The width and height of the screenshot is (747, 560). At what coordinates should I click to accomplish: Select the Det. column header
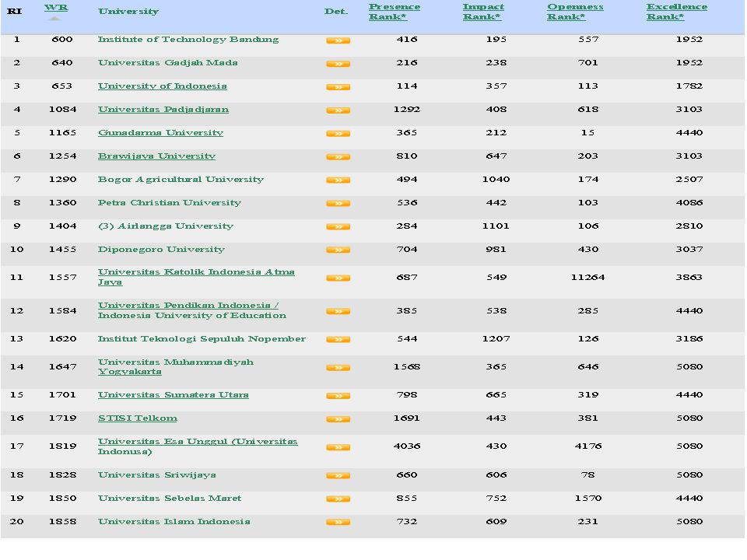(336, 12)
